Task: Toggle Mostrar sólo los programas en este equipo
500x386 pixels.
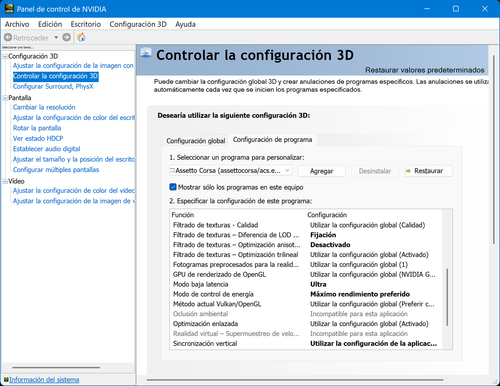Action: point(173,187)
